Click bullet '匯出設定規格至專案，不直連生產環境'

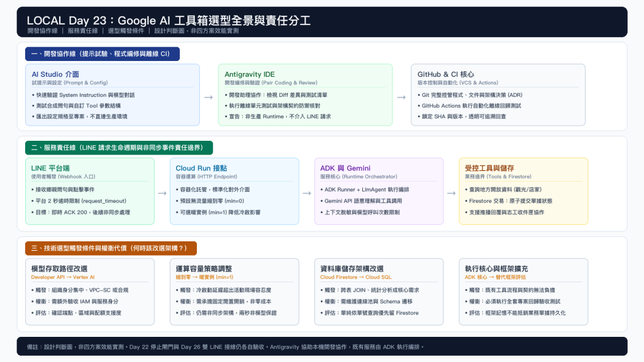80,116
